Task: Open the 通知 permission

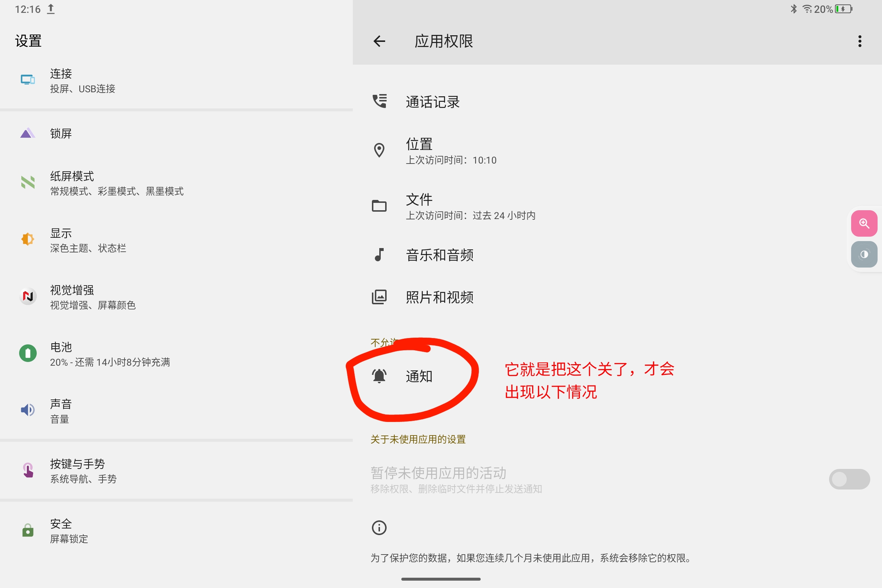Action: (x=617, y=376)
